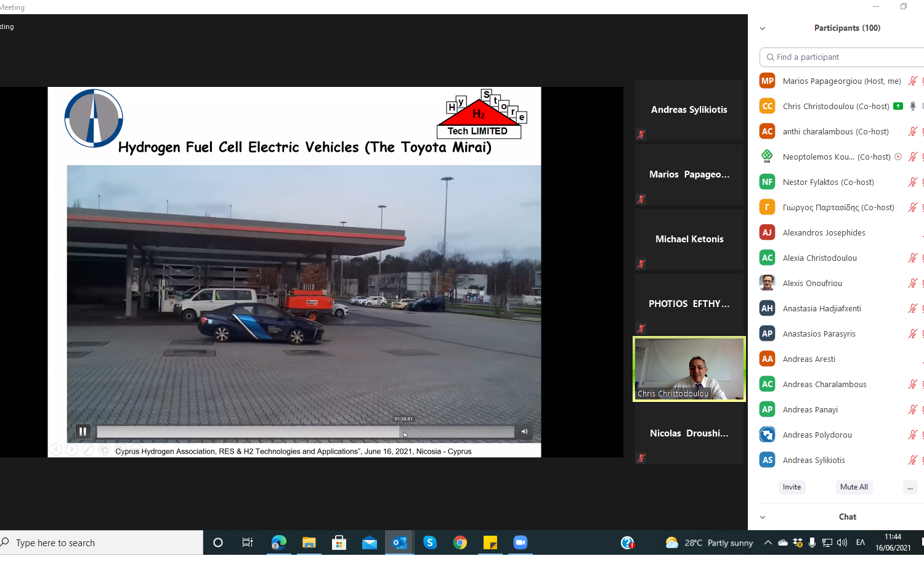Toggle Anastasia Hadjiafxenti muted microphone icon

[x=913, y=308]
